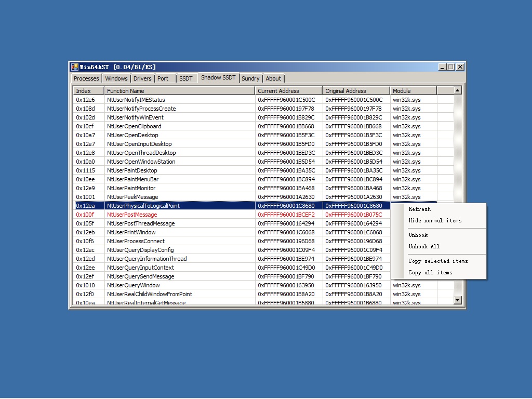
Task: Switch to the SSDT tab
Action: (x=185, y=78)
